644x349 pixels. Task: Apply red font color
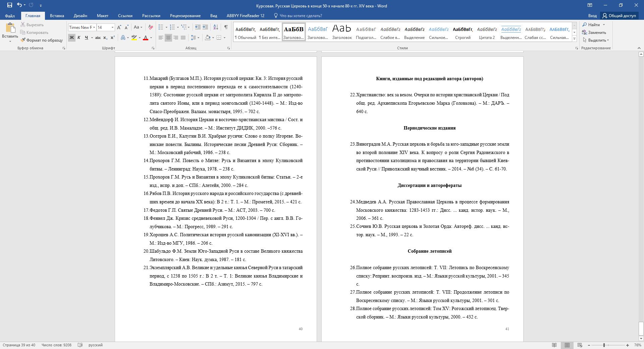pyautogui.click(x=146, y=38)
